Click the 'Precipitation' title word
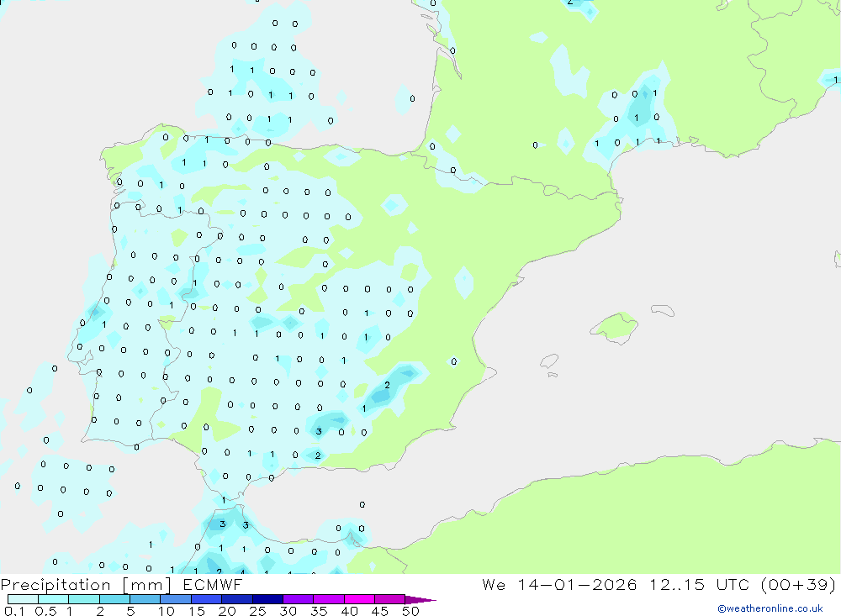Image resolution: width=841 pixels, height=616 pixels. [56, 585]
